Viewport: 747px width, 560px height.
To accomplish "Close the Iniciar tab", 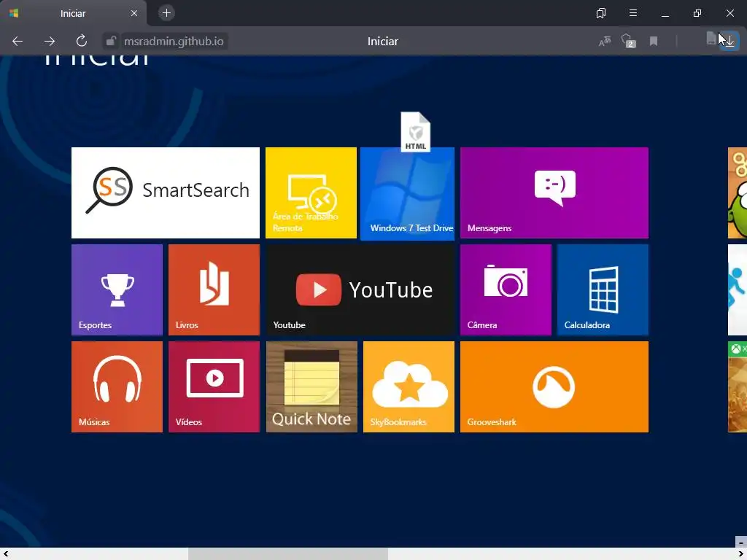I will [134, 13].
